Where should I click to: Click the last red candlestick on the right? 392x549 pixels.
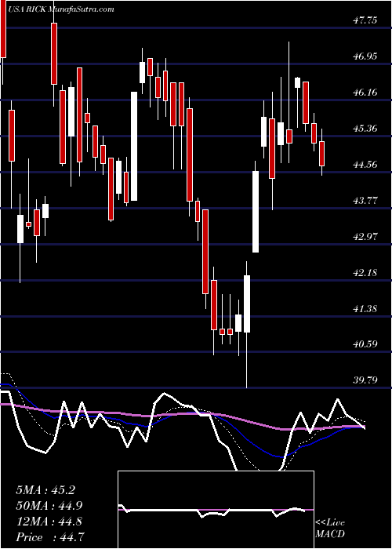click(x=321, y=154)
